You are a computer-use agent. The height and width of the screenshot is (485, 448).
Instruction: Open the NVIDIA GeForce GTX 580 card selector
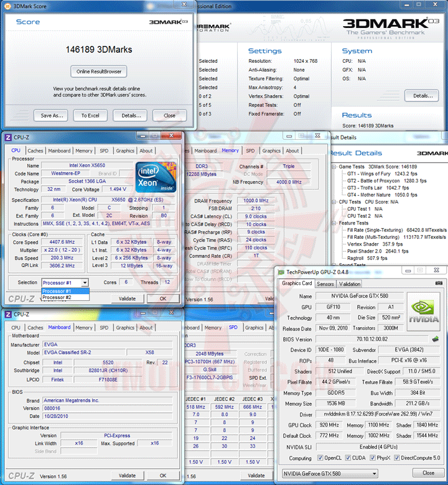[330, 473]
